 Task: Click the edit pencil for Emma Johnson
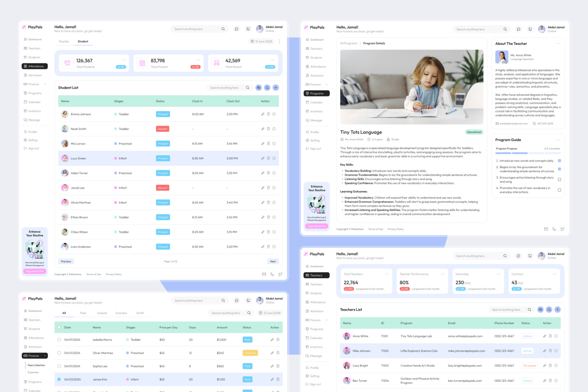263,114
